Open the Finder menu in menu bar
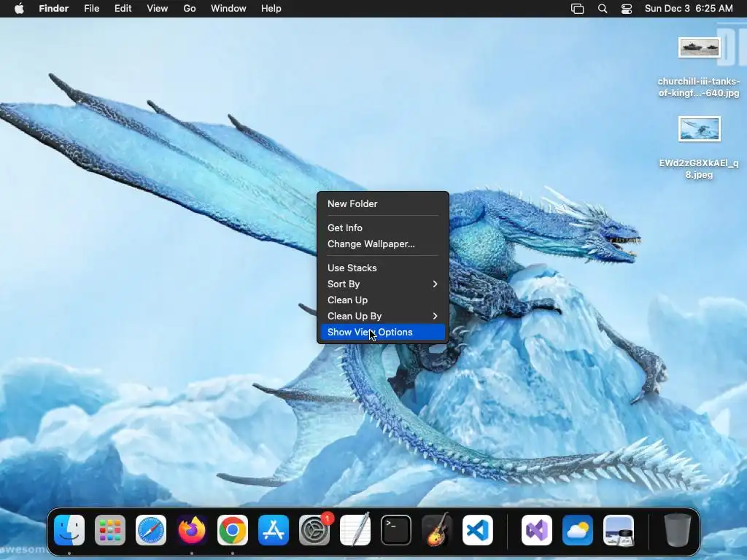 click(x=54, y=9)
